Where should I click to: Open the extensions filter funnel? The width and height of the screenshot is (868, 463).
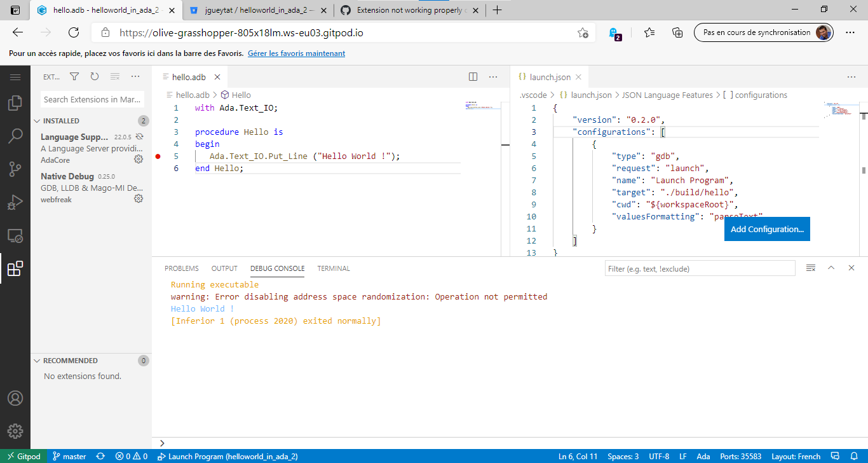74,76
